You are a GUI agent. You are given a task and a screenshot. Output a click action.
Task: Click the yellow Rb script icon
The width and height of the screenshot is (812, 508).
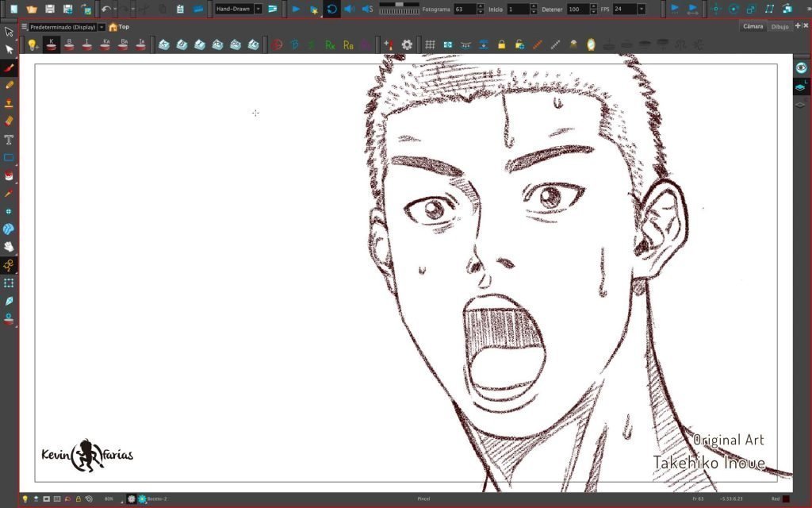point(348,45)
